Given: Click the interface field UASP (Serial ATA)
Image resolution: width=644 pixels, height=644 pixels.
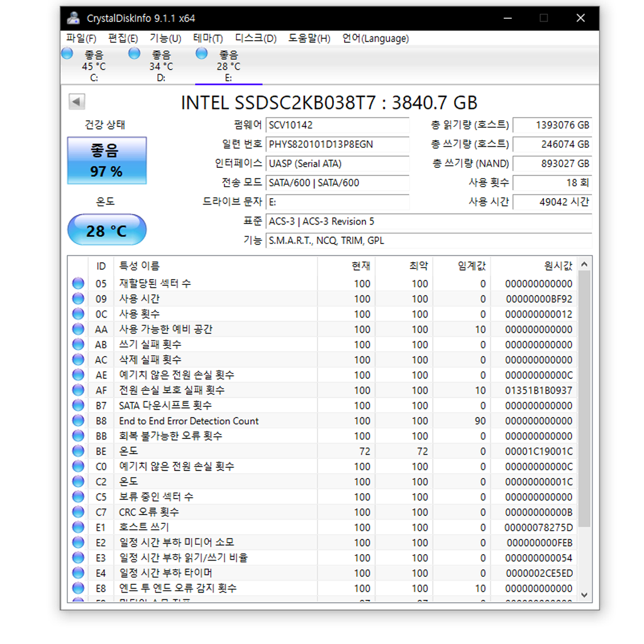Looking at the screenshot, I should click(x=337, y=164).
